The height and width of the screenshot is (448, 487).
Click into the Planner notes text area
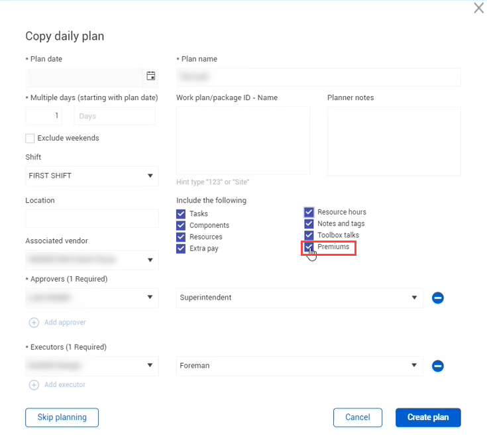394,140
